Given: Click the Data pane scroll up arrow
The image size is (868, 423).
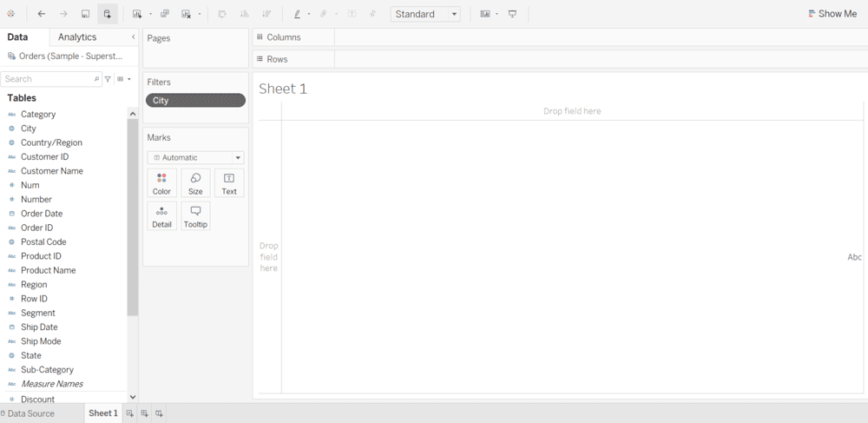Looking at the screenshot, I should tap(132, 114).
